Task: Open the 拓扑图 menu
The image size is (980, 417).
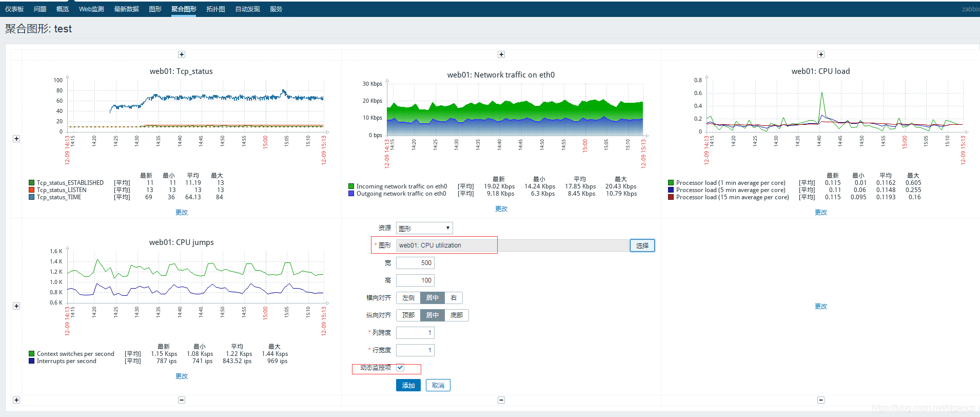Action: click(215, 9)
